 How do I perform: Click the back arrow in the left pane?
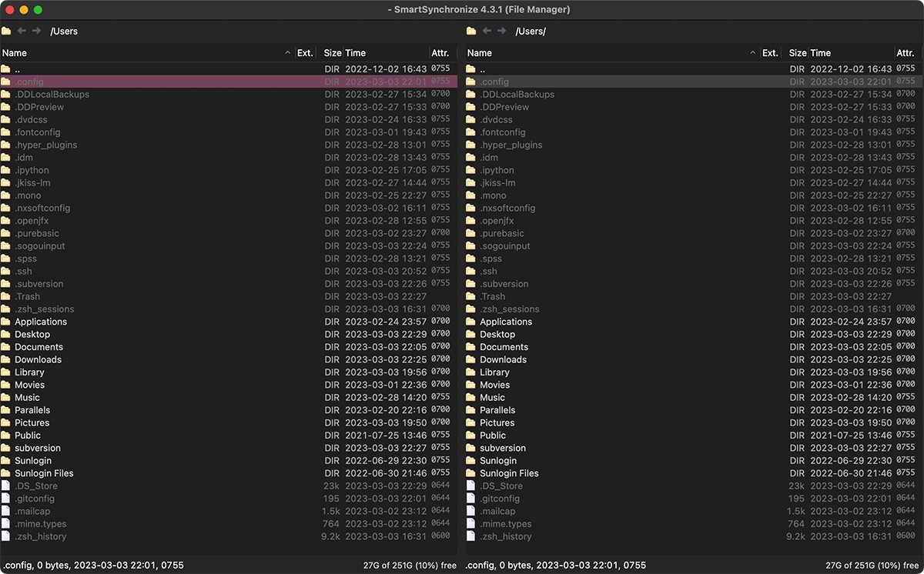click(x=22, y=31)
